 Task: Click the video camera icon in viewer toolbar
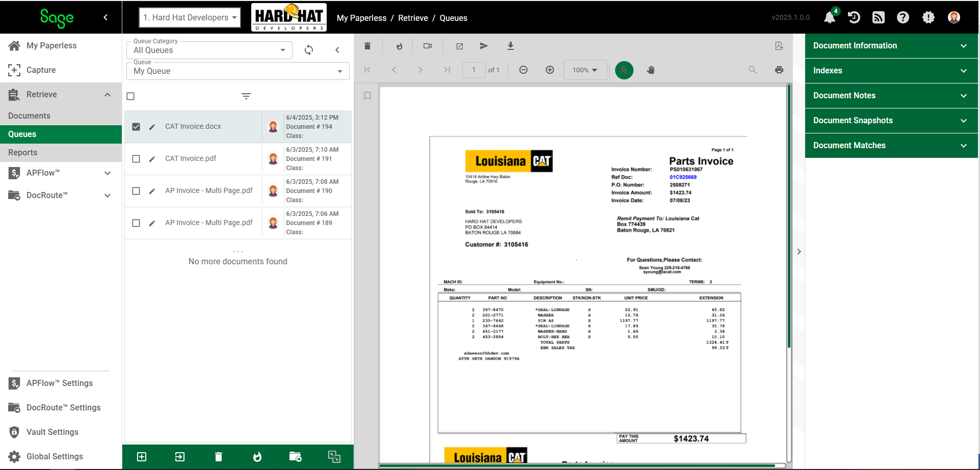point(428,46)
